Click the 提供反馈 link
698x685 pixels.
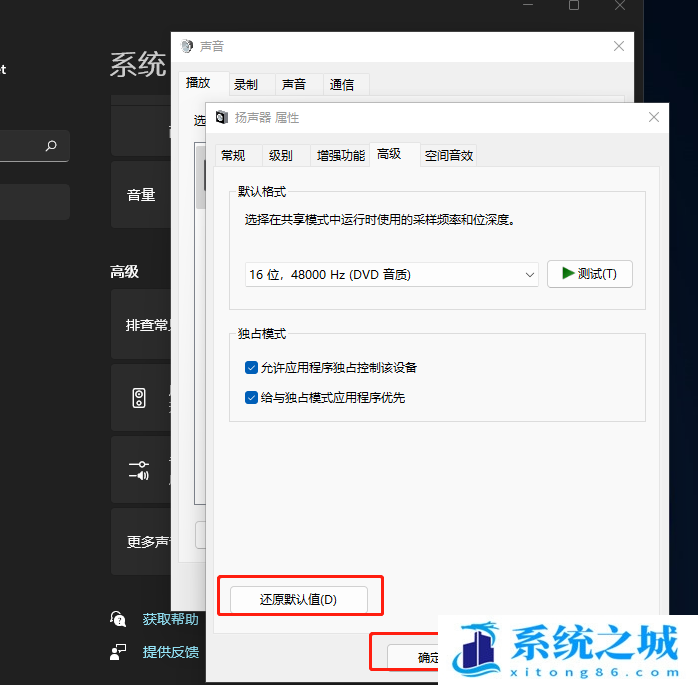pyautogui.click(x=170, y=652)
